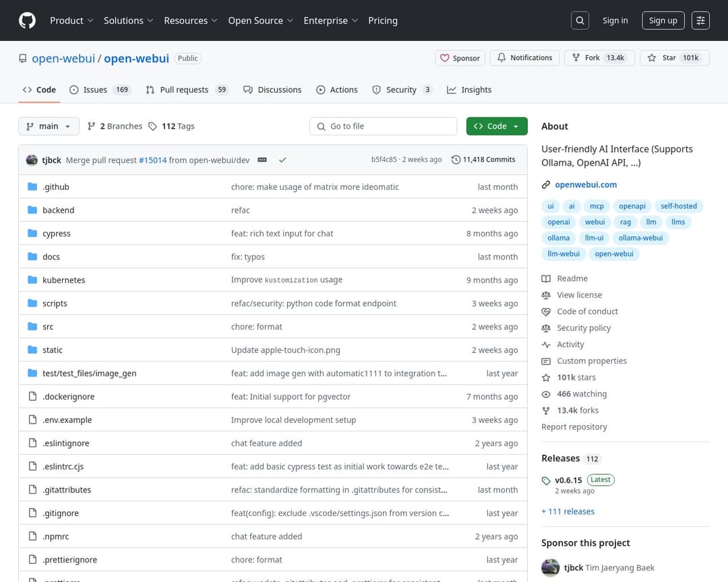This screenshot has height=582, width=728.
Task: Open the commit ellipsis details icon
Action: pos(262,160)
